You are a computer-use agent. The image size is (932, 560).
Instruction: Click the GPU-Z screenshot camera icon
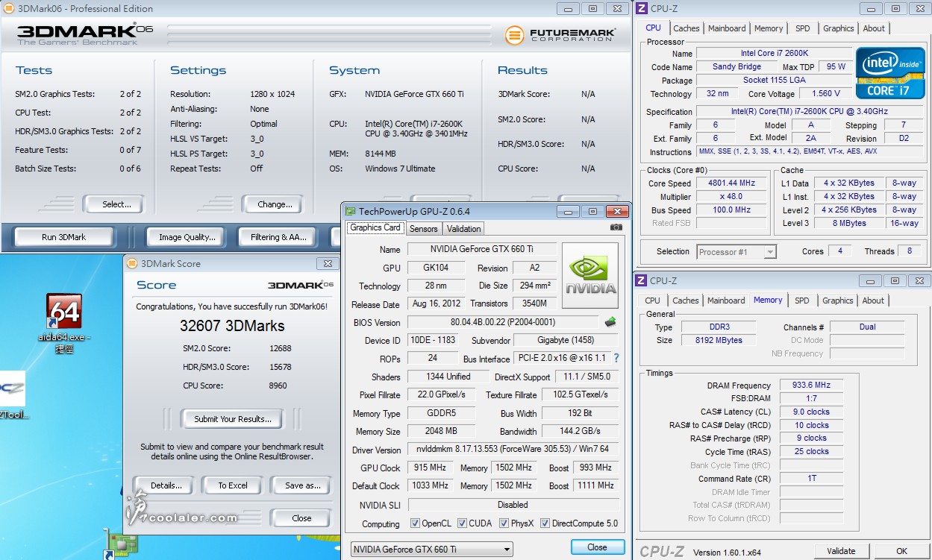(x=616, y=227)
